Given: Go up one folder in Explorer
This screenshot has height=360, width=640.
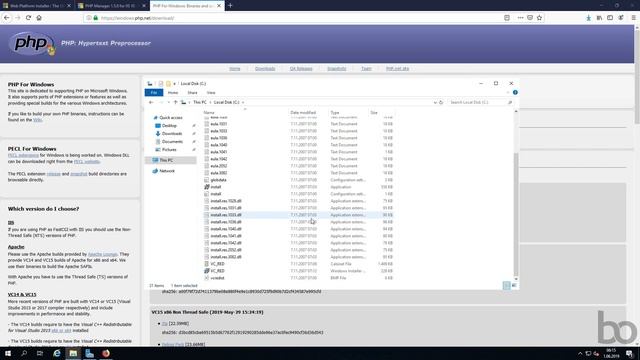Looking at the screenshot, I should (176, 102).
